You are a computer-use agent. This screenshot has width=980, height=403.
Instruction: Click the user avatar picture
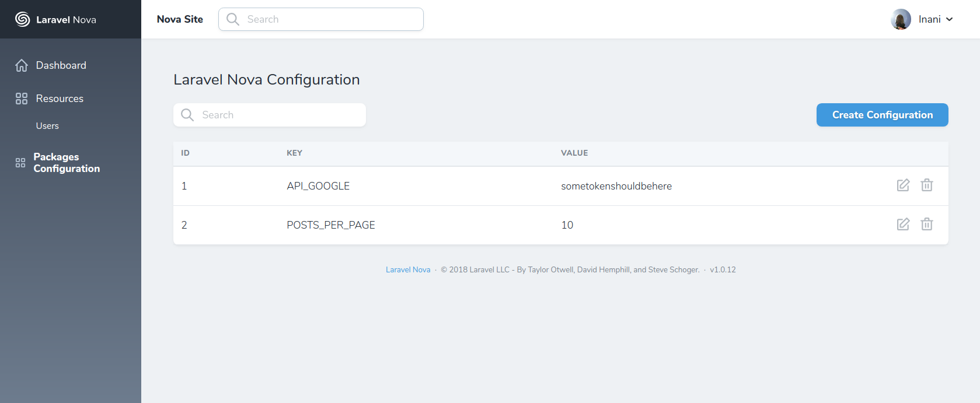pos(901,19)
